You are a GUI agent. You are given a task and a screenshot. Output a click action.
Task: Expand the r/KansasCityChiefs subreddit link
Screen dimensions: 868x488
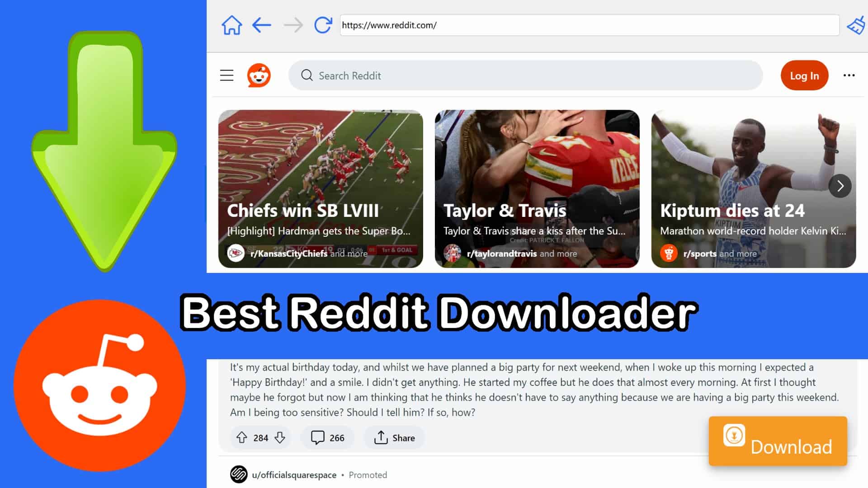pos(288,253)
